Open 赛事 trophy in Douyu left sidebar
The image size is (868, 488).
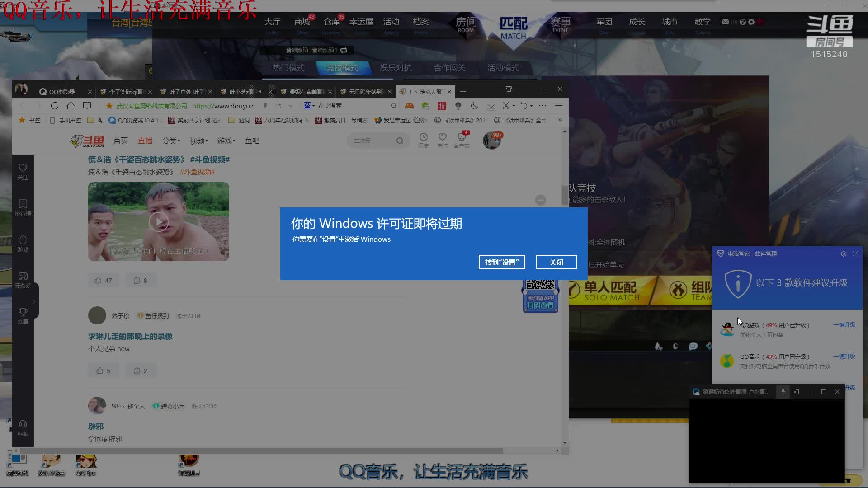coord(23,316)
